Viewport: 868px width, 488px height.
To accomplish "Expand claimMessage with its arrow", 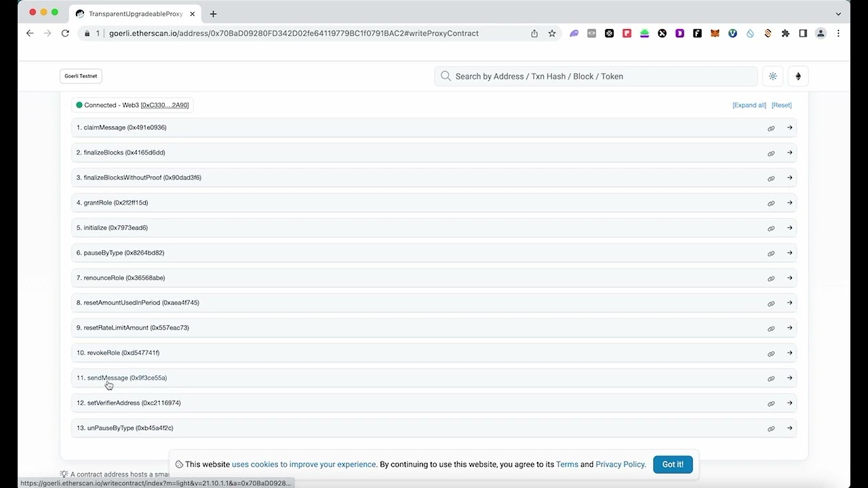I will point(789,127).
